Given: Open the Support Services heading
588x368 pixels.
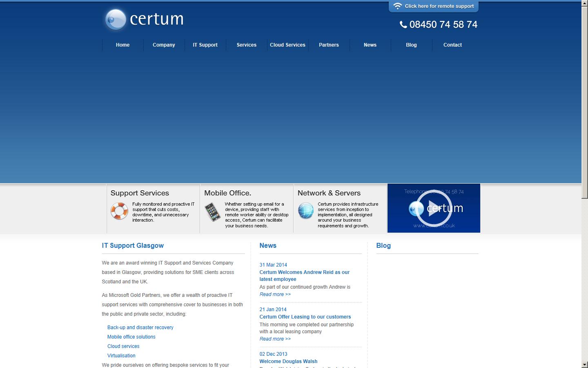Looking at the screenshot, I should (x=140, y=193).
